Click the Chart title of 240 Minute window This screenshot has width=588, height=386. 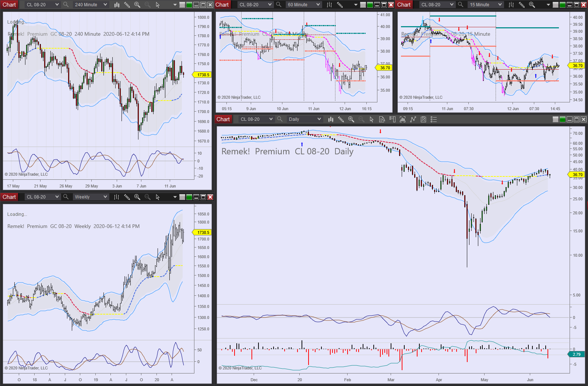9,5
